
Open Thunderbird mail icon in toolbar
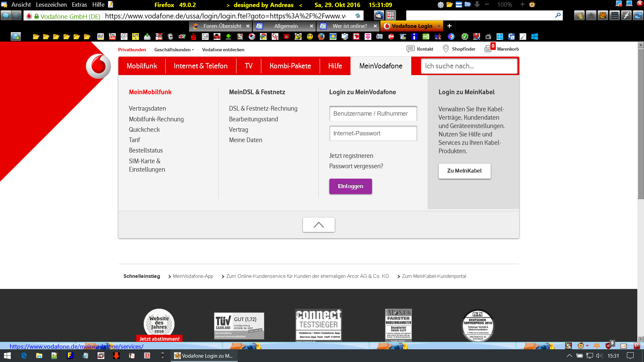[x=379, y=15]
